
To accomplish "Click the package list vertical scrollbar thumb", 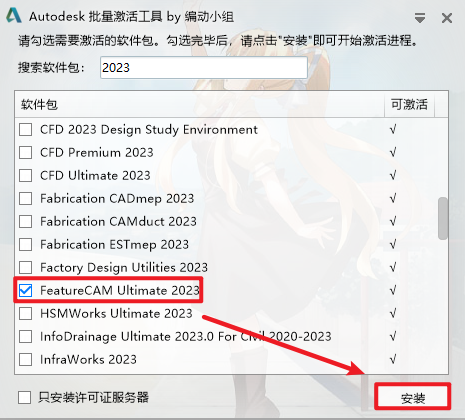I will coord(443,218).
